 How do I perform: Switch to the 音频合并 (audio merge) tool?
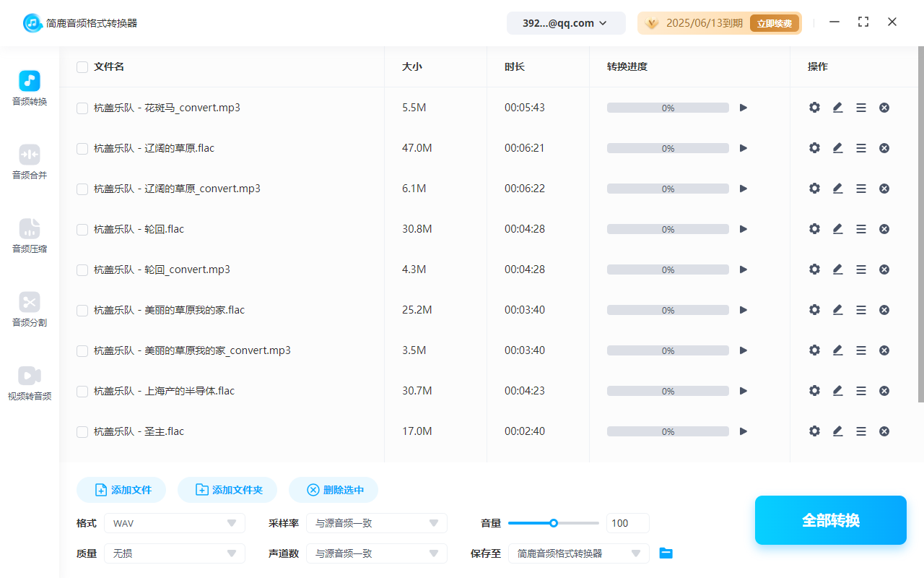[29, 162]
